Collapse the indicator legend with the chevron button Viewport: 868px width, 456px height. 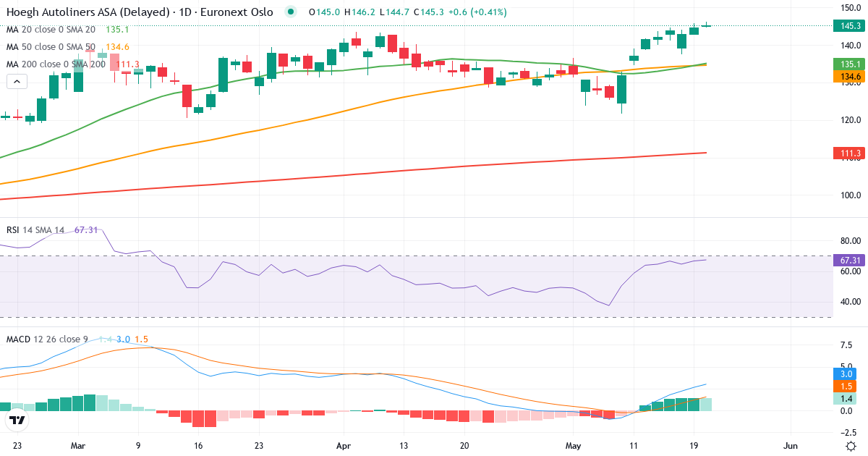(x=16, y=82)
